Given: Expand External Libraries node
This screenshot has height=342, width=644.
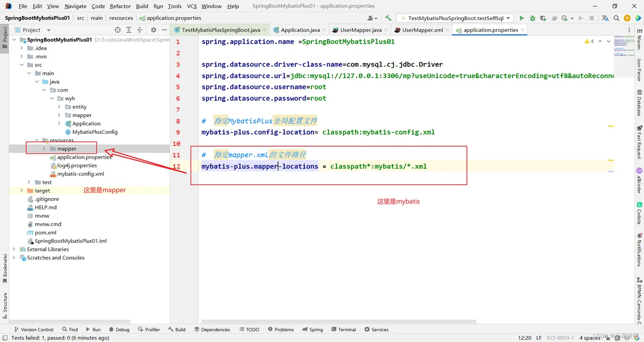Looking at the screenshot, I should point(14,249).
